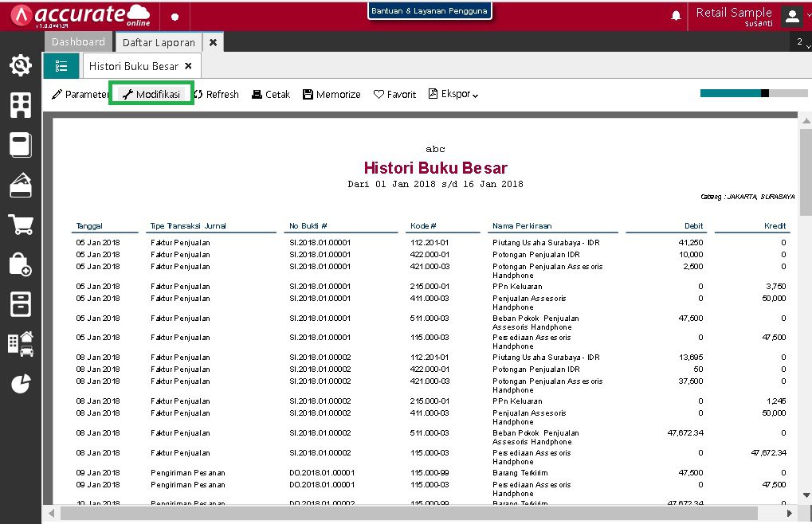Open the sales shopping cart module

(x=21, y=225)
